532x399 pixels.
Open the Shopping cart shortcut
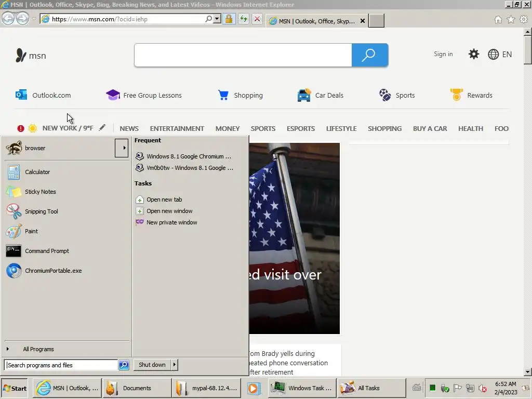(x=240, y=96)
